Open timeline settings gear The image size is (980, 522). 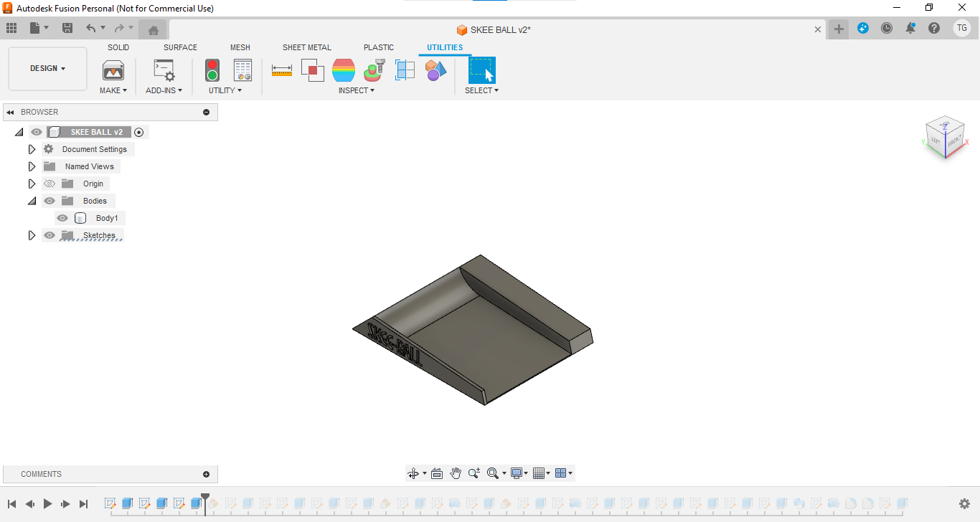coord(965,504)
